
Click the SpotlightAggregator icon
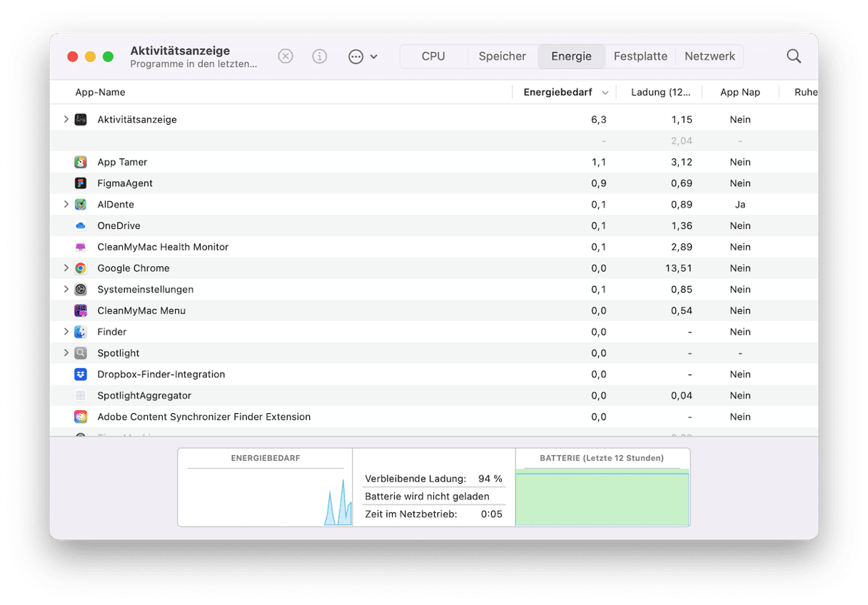click(x=81, y=395)
